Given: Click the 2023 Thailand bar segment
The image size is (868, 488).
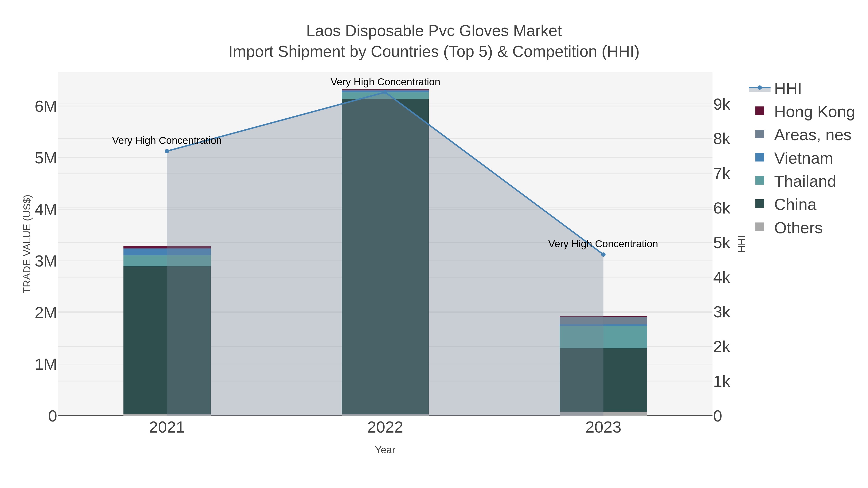Looking at the screenshot, I should 603,337.
